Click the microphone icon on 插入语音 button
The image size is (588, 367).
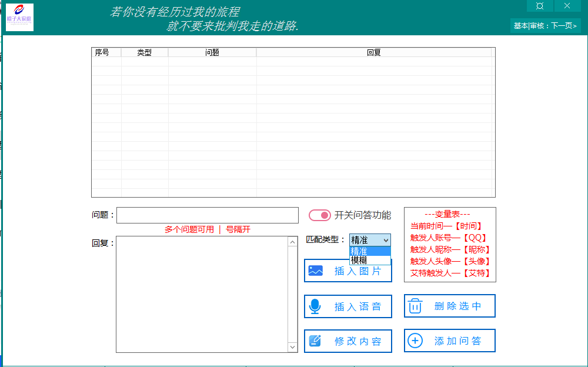315,306
